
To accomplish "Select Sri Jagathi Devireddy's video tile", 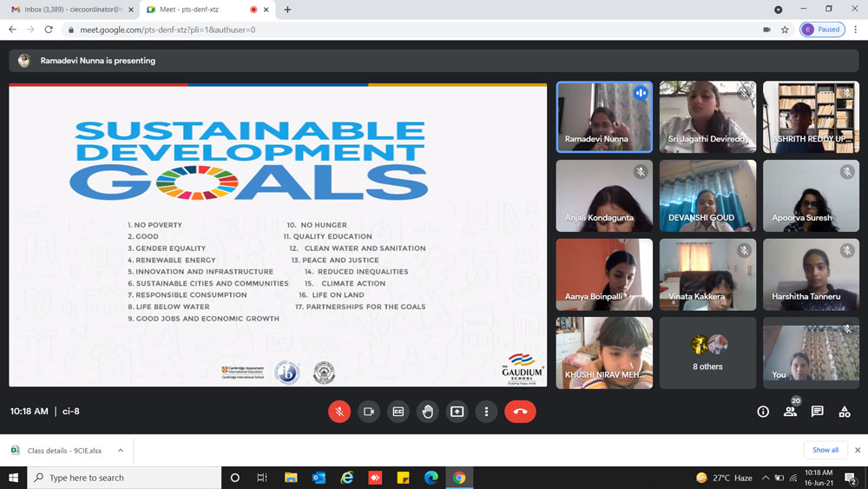I will tap(707, 117).
